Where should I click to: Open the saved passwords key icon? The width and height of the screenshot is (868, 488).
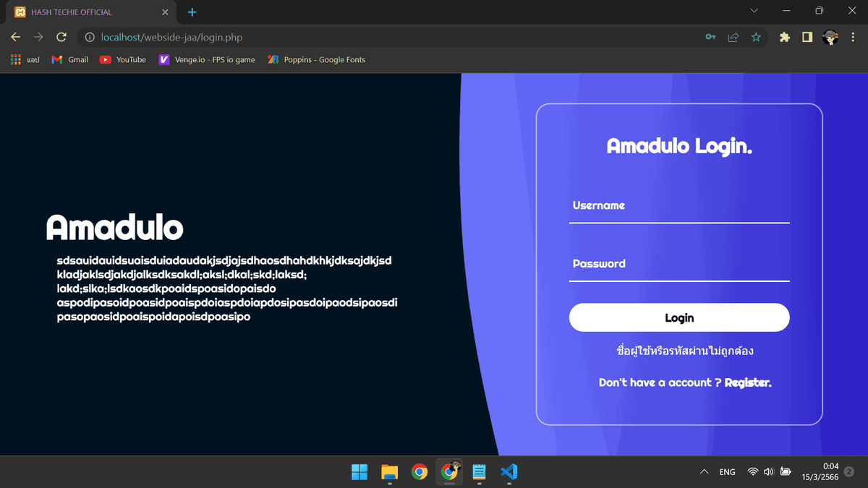pyautogui.click(x=710, y=37)
